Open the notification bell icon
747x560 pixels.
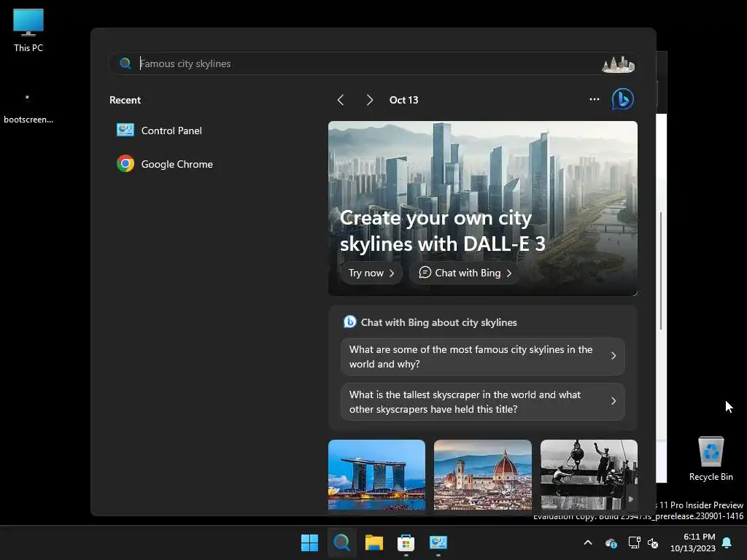click(727, 542)
